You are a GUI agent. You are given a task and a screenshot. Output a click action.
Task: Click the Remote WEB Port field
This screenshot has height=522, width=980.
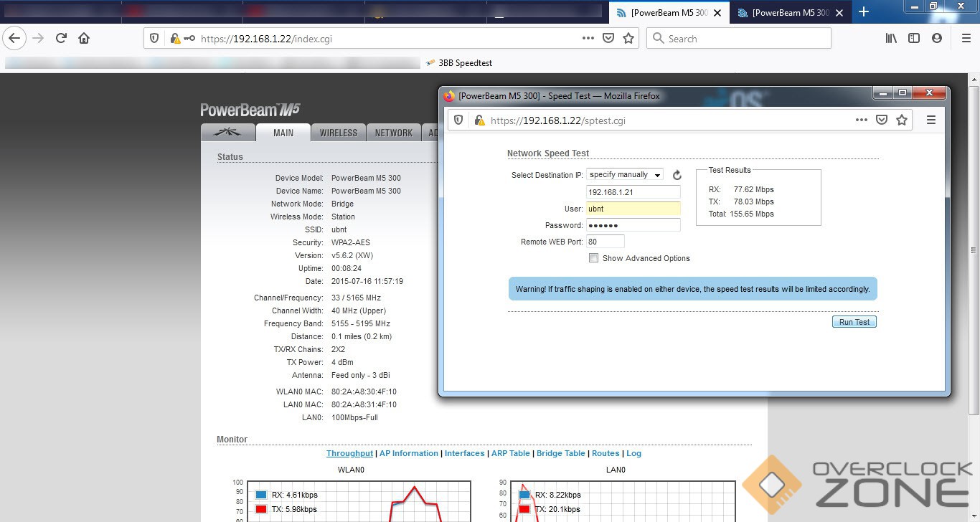605,242
